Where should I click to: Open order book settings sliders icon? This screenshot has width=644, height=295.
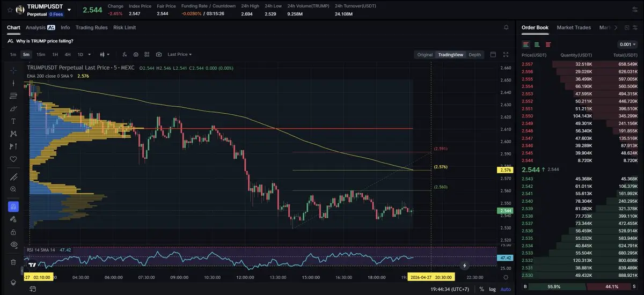[636, 27]
